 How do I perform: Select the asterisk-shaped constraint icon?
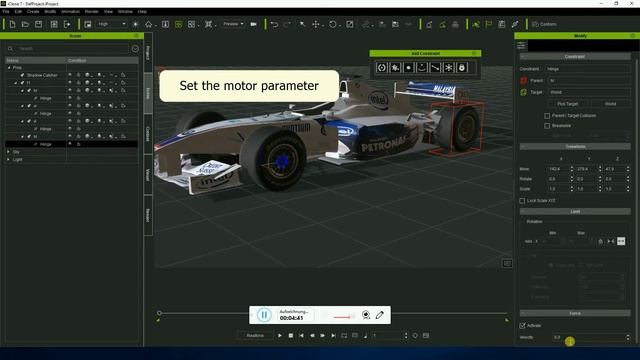click(449, 68)
